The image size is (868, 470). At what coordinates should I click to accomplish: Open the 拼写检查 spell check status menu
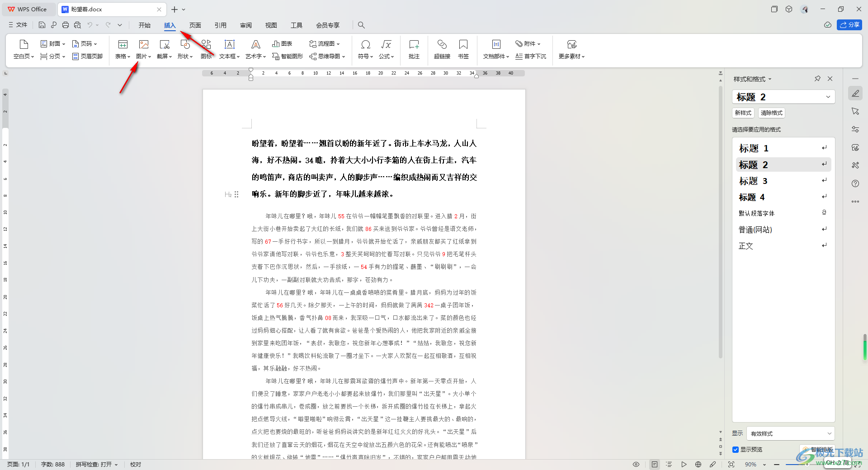pyautogui.click(x=97, y=464)
